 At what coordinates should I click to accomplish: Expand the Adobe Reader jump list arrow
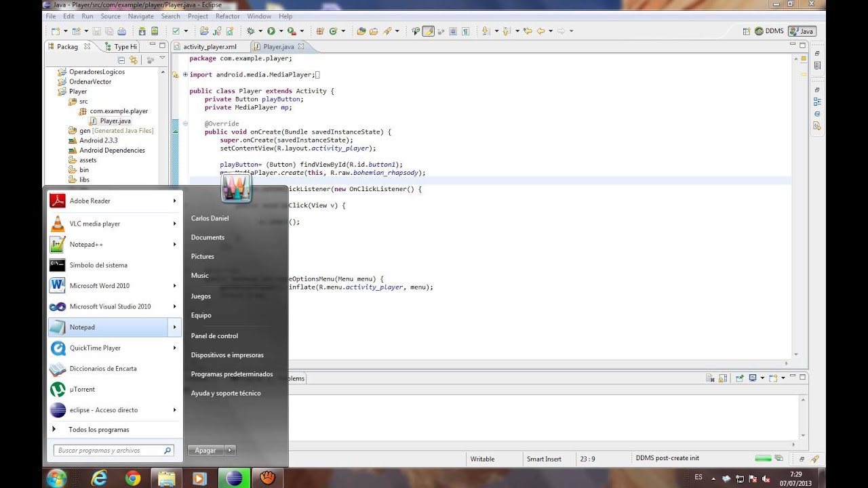tap(174, 201)
